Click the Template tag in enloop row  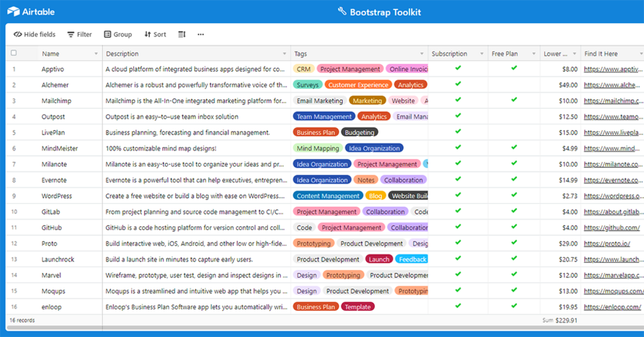pyautogui.click(x=358, y=307)
